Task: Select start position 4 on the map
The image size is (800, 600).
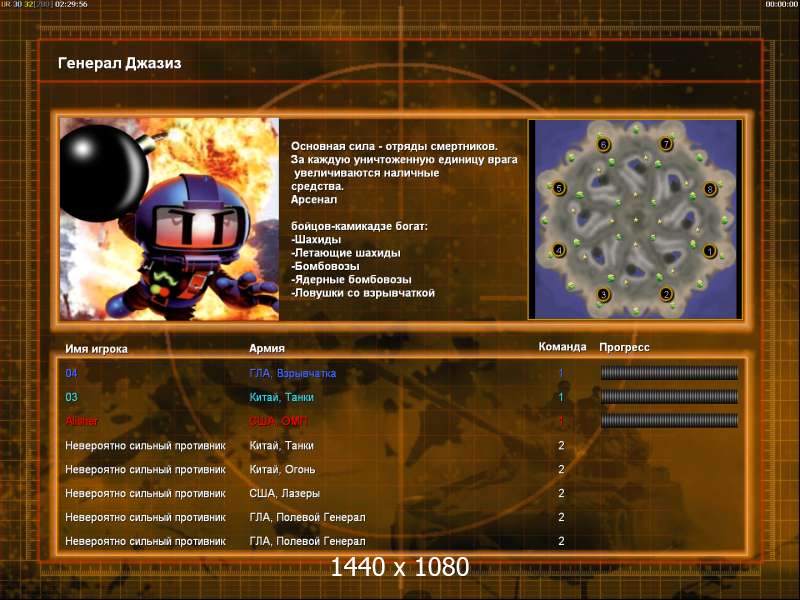Action: pos(559,251)
